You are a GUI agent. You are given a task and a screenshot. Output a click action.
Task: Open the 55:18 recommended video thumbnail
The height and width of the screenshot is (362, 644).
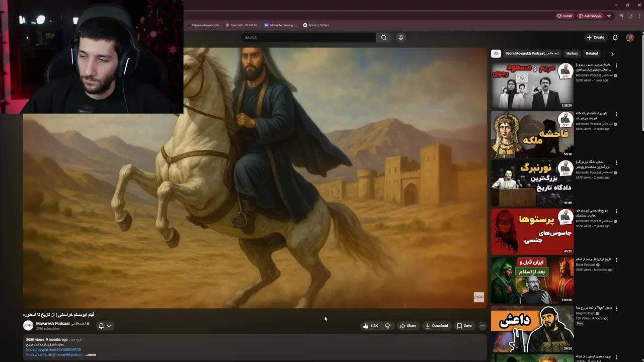pos(532,134)
